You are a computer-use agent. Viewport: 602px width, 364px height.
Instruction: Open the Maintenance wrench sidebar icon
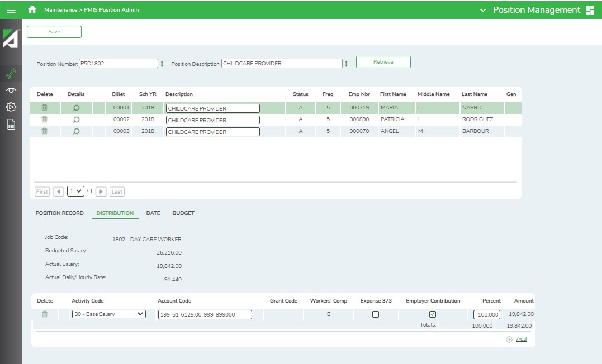click(11, 73)
